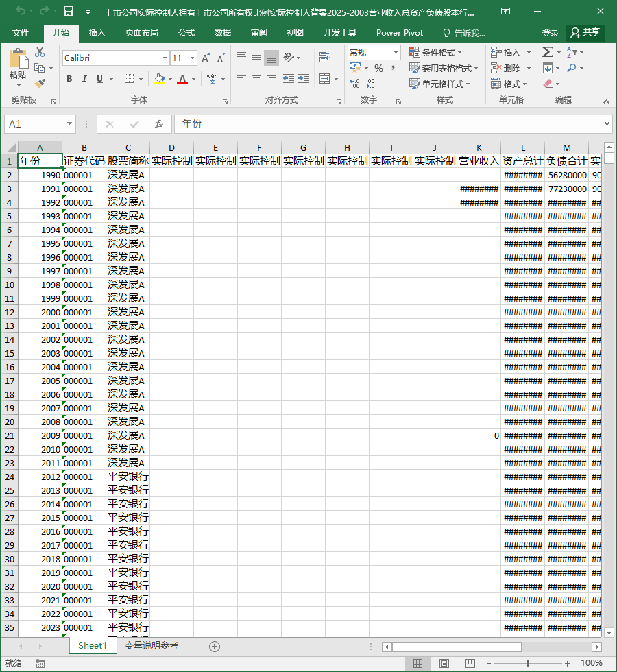Click the Format Painter brush icon
The image size is (617, 672).
(x=40, y=84)
